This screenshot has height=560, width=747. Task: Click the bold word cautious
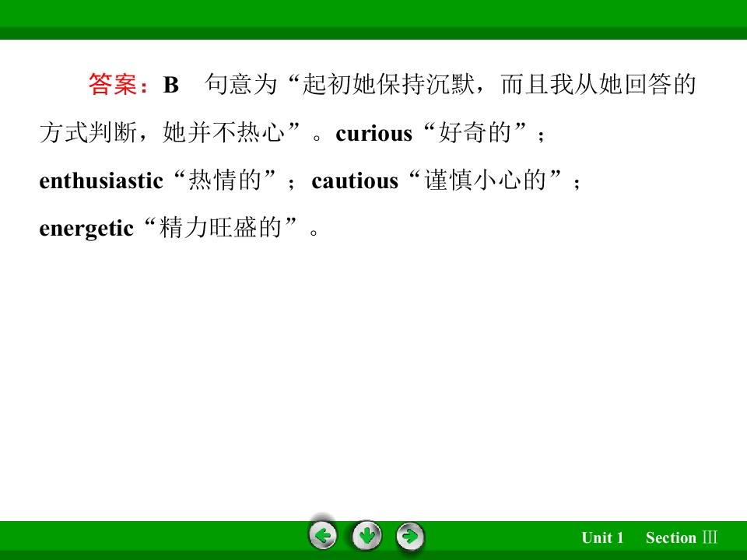click(x=355, y=181)
